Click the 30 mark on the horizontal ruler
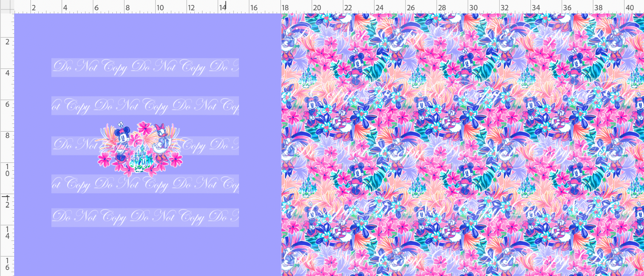 [473, 8]
